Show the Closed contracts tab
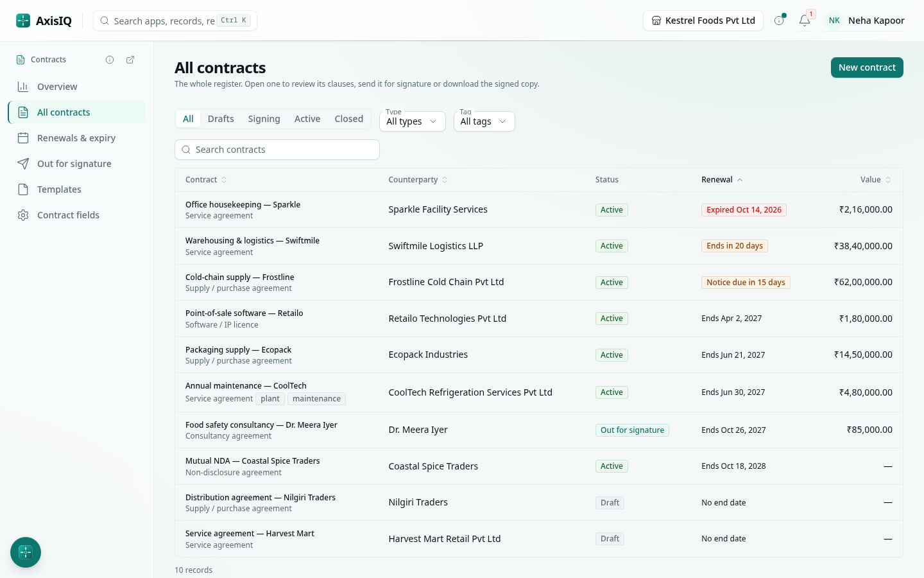 tap(349, 119)
